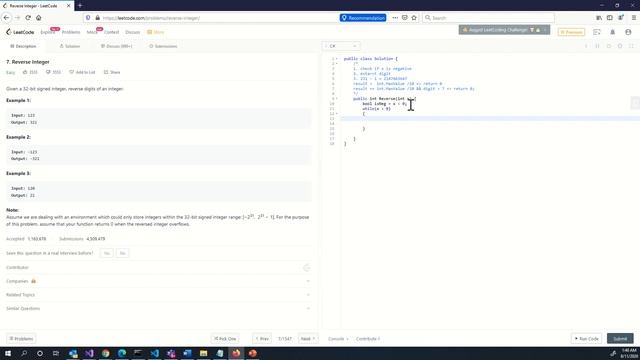
Task: Open the Store navigation item
Action: click(x=156, y=32)
